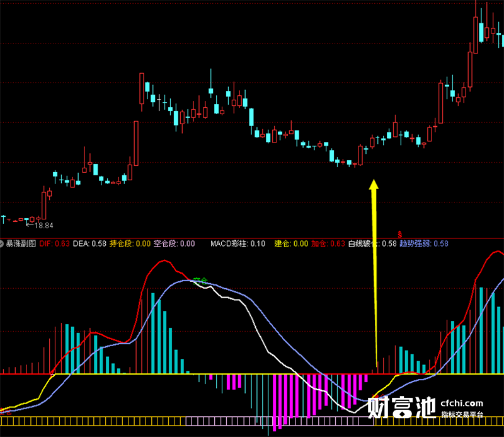Viewport: 504px width, 437px height.
Task: Select the 暴涨副图 indicator name
Action: (x=21, y=244)
